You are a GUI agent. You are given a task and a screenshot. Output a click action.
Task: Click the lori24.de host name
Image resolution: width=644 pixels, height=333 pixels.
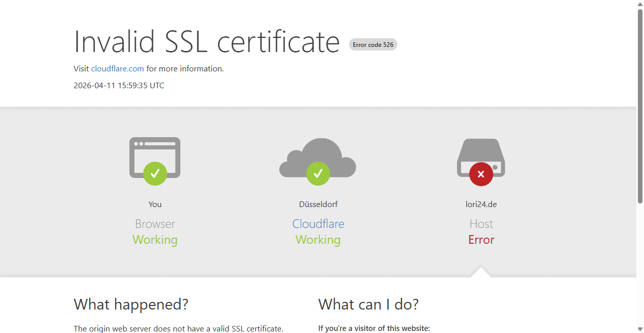point(481,204)
